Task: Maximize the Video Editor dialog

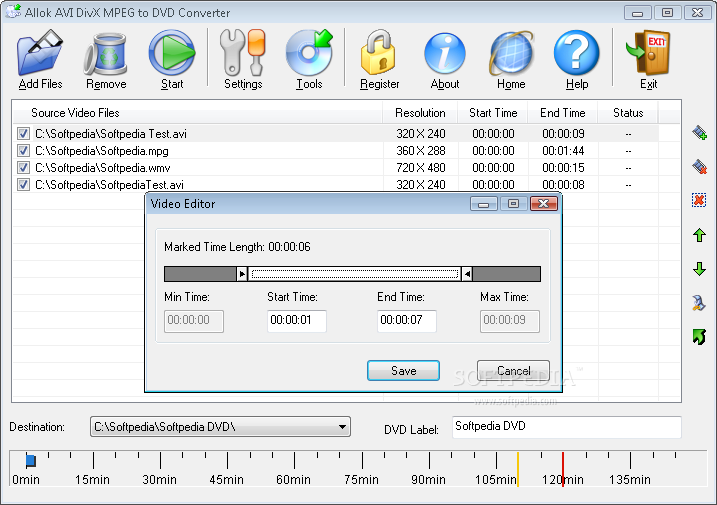Action: tap(513, 204)
